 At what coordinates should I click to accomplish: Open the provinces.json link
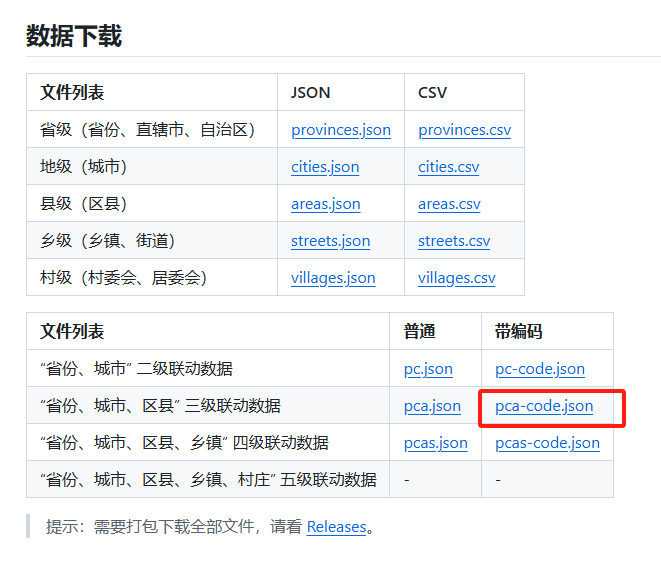[x=341, y=130]
